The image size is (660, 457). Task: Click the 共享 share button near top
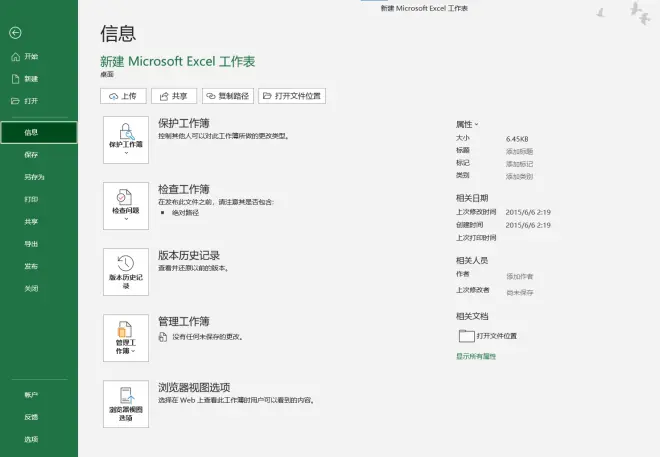click(174, 96)
